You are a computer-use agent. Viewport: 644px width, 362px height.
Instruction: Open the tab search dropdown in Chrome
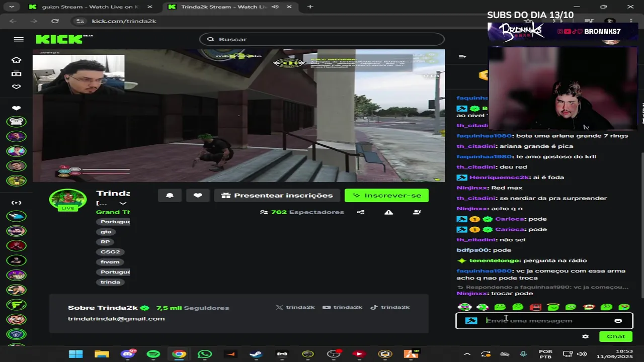11,7
